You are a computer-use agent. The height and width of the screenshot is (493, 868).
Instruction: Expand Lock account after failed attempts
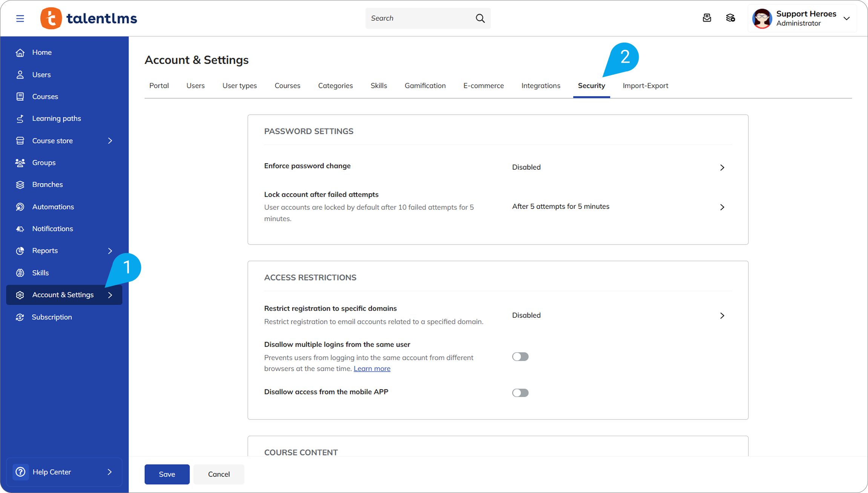tap(722, 207)
